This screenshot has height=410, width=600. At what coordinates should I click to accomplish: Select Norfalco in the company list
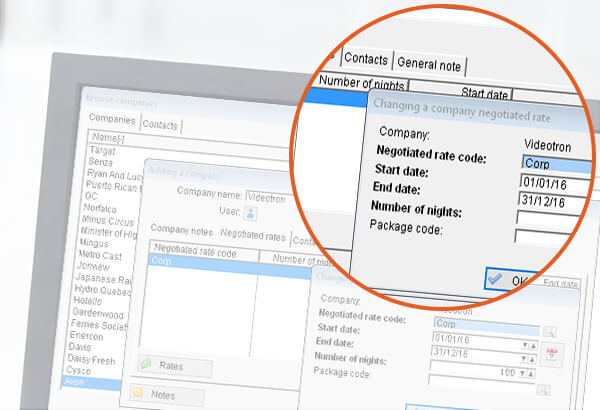tap(100, 208)
